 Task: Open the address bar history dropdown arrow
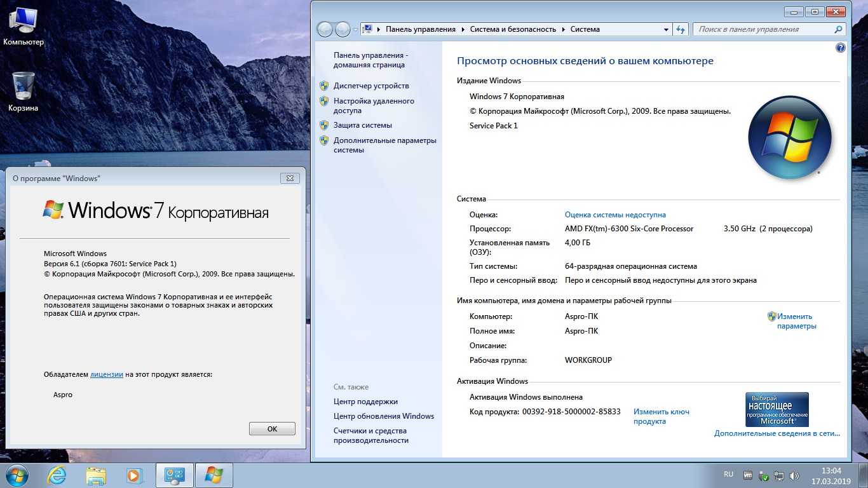pyautogui.click(x=666, y=29)
